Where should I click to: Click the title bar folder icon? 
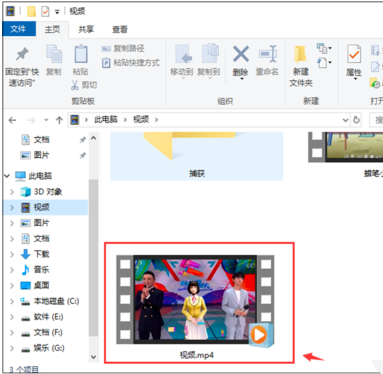coord(31,11)
